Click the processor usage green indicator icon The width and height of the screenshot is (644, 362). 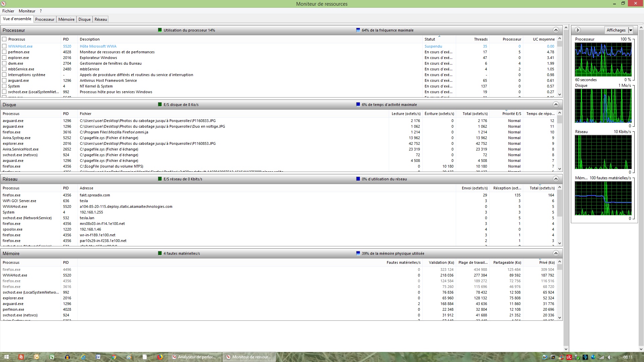pos(160,30)
